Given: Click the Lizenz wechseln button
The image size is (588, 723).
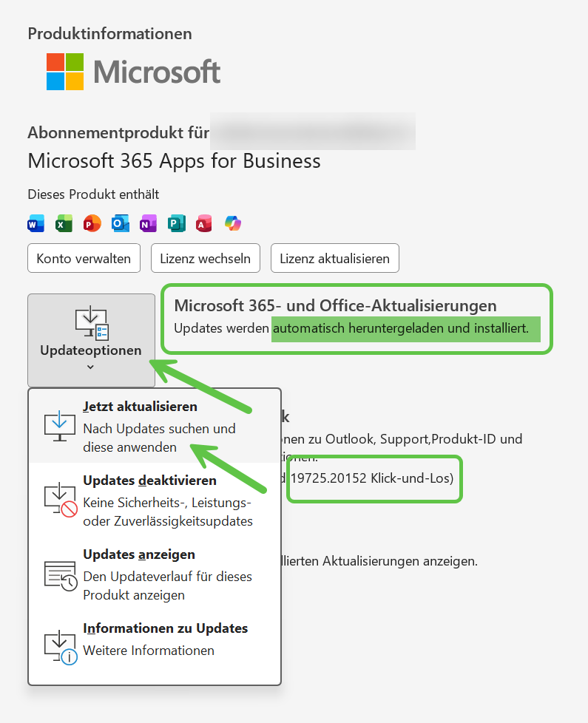Looking at the screenshot, I should pyautogui.click(x=205, y=258).
